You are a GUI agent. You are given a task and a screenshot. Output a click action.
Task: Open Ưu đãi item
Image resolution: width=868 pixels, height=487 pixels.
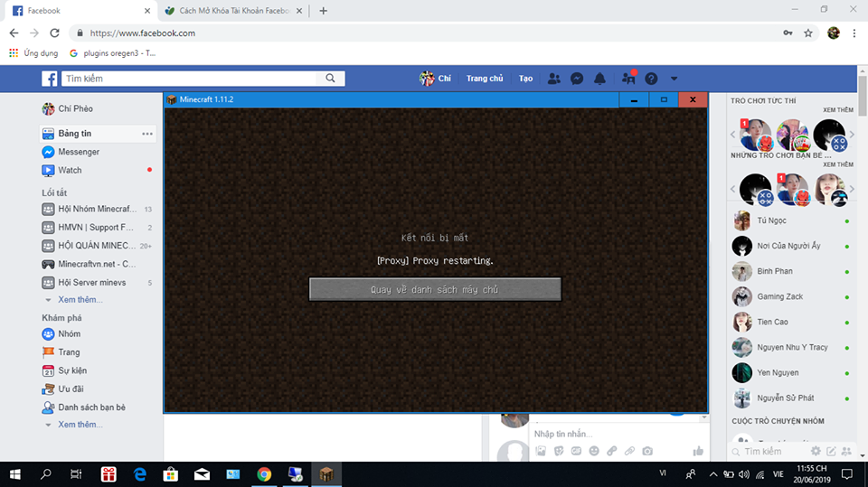62,389
